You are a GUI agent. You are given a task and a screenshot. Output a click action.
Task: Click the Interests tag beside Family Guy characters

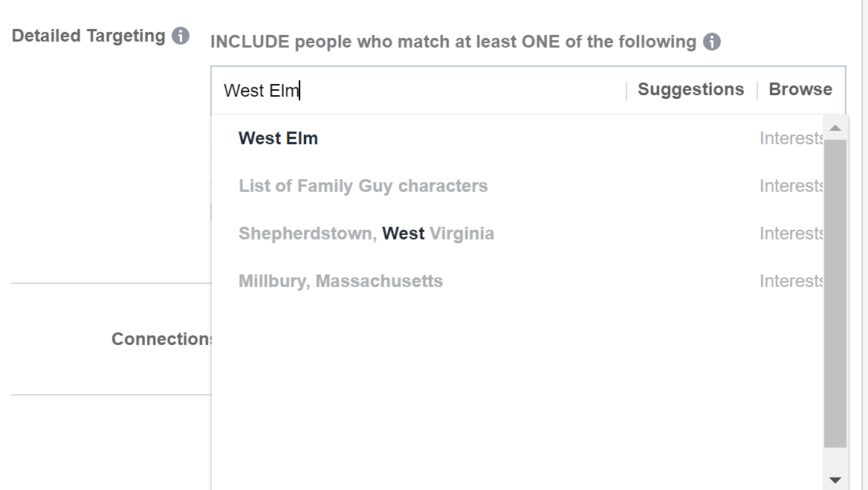[791, 186]
